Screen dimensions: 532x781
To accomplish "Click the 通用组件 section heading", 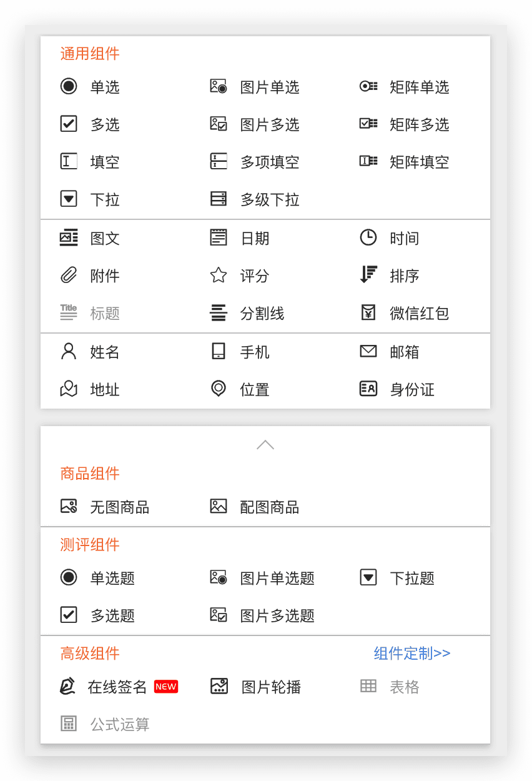I will [x=90, y=53].
